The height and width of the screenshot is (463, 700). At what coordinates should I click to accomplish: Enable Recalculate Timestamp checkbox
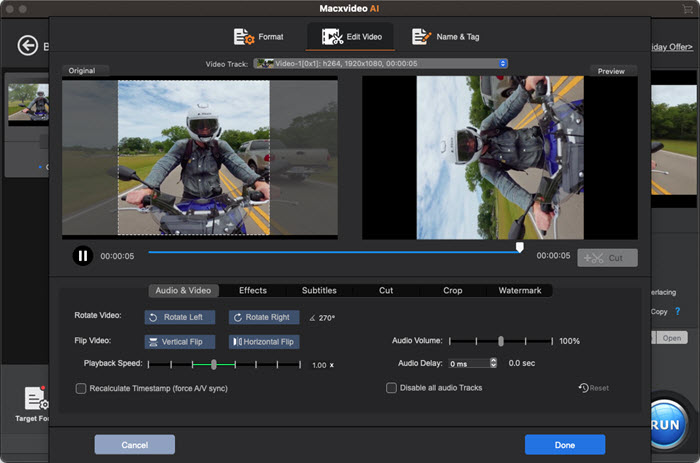pos(81,388)
